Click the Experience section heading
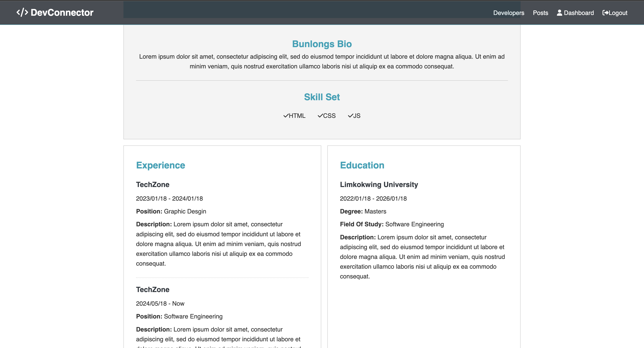Viewport: 644px width, 348px height. coord(160,165)
